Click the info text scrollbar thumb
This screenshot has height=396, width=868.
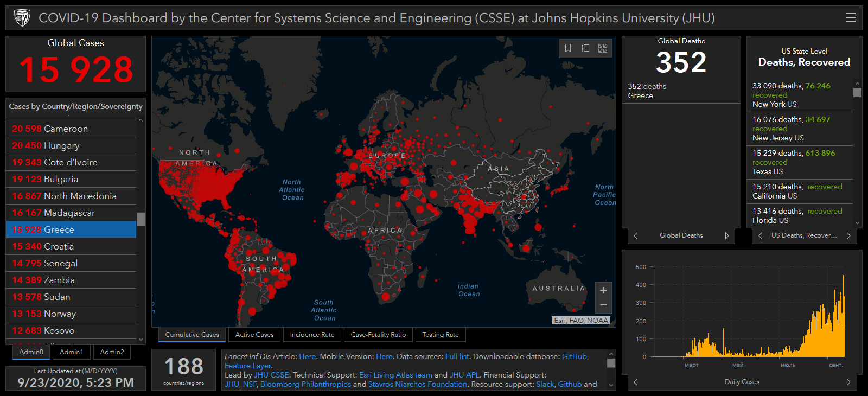tap(611, 363)
